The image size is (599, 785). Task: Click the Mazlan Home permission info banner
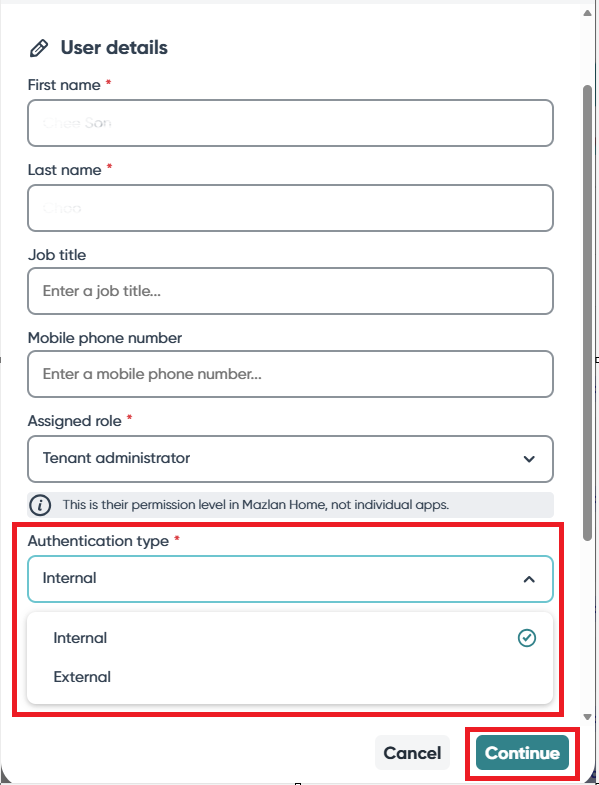pos(290,505)
